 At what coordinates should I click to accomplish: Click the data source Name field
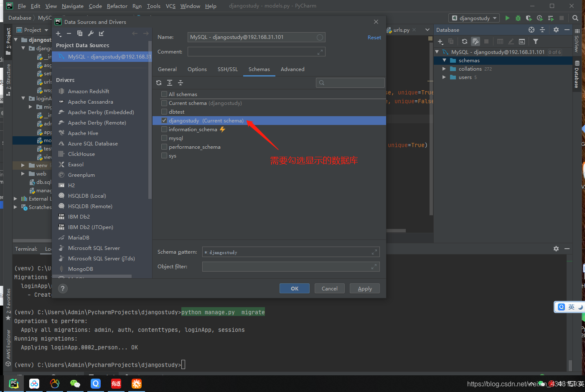(x=257, y=37)
